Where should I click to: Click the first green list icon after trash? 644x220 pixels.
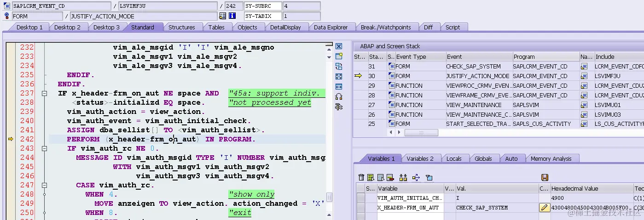371,177
